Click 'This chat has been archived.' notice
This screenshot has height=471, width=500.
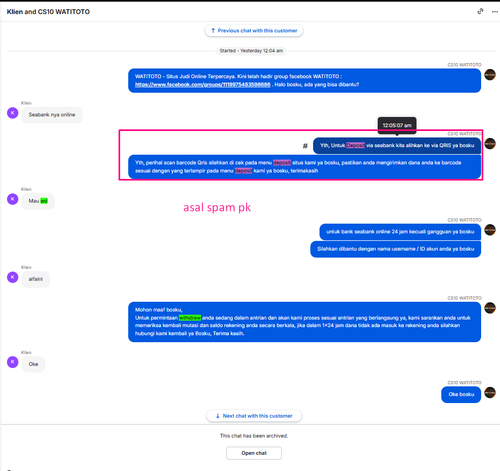coord(254,436)
